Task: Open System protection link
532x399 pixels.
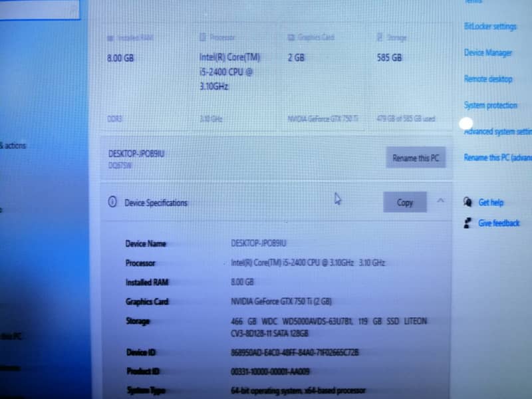Action: click(x=490, y=105)
